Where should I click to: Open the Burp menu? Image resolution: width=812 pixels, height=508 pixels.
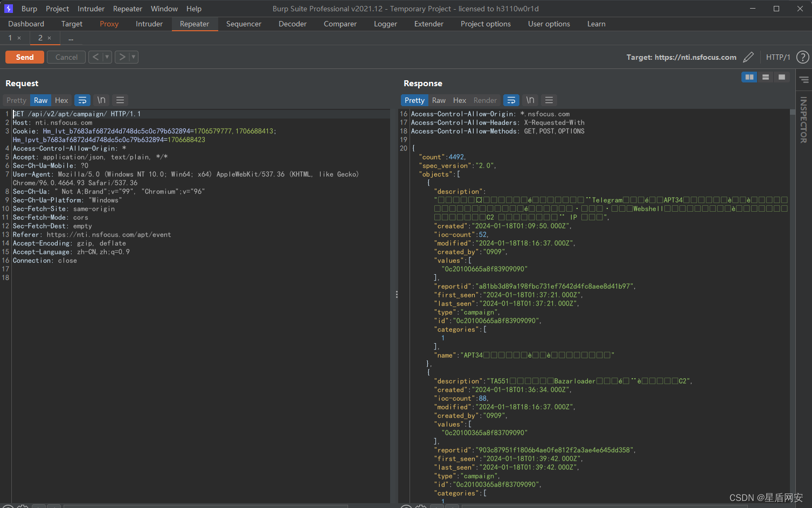click(29, 9)
